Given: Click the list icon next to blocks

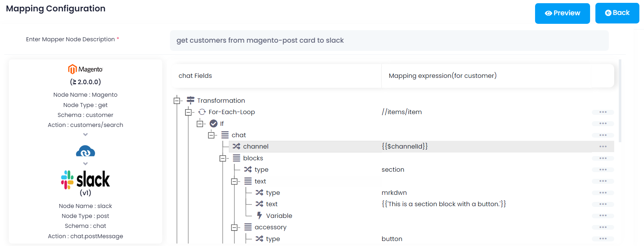Looking at the screenshot, I should (x=236, y=158).
